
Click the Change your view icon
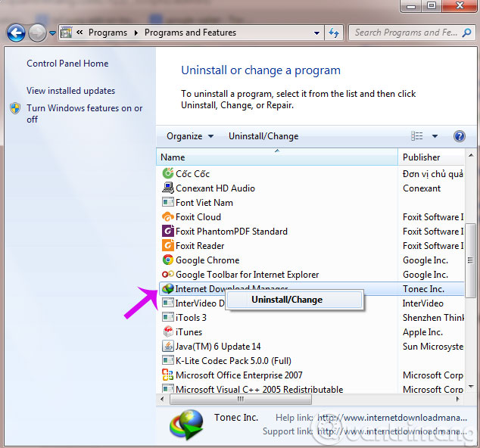coord(417,136)
